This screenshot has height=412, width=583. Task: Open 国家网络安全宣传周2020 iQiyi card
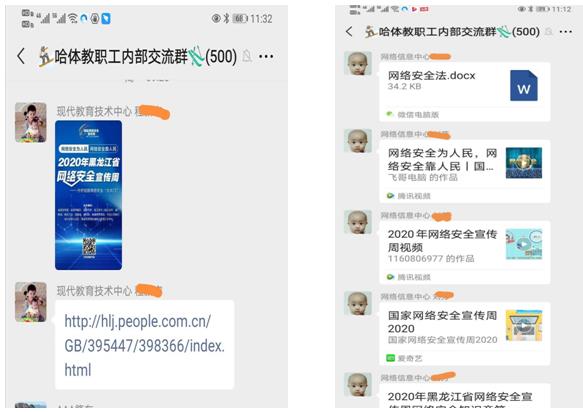tap(464, 334)
